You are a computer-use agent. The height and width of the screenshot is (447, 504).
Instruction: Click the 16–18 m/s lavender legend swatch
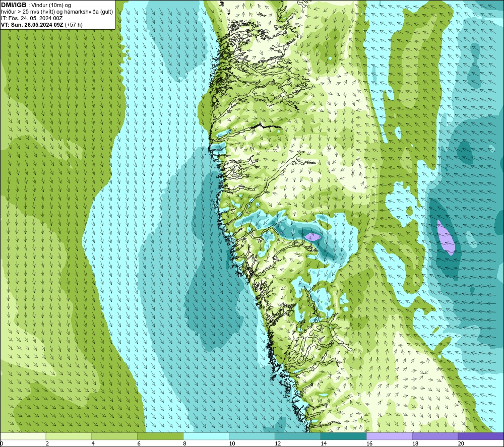coord(389,436)
